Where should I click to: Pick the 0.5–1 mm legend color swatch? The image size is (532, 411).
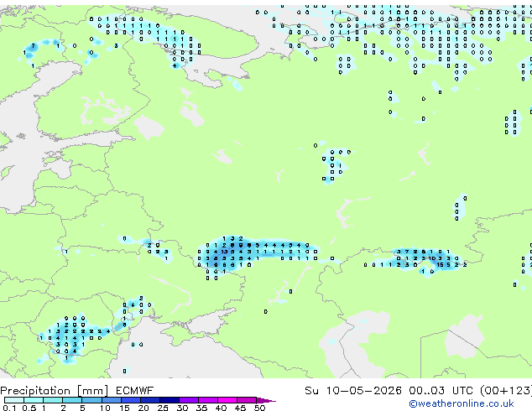pos(34,400)
